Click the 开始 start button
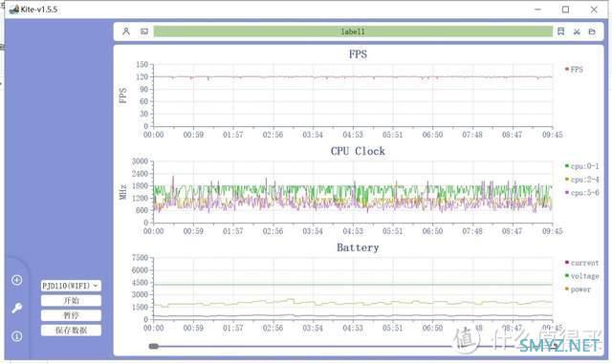 click(71, 300)
